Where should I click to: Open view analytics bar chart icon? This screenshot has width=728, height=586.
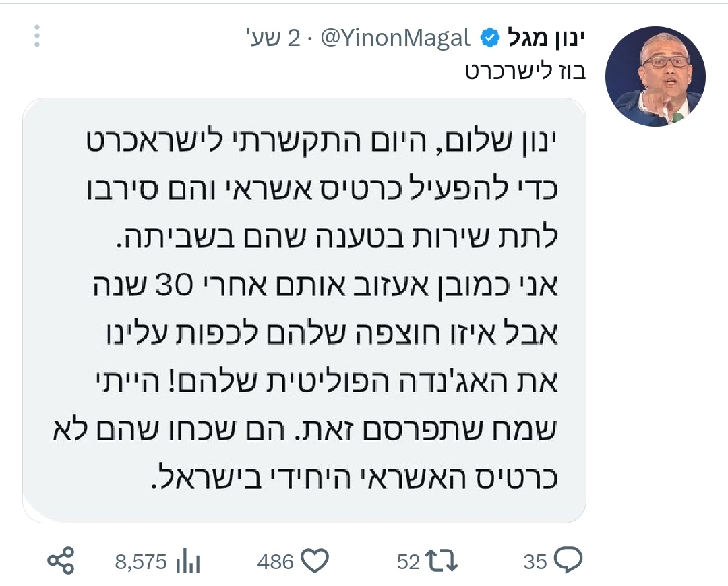[188, 561]
